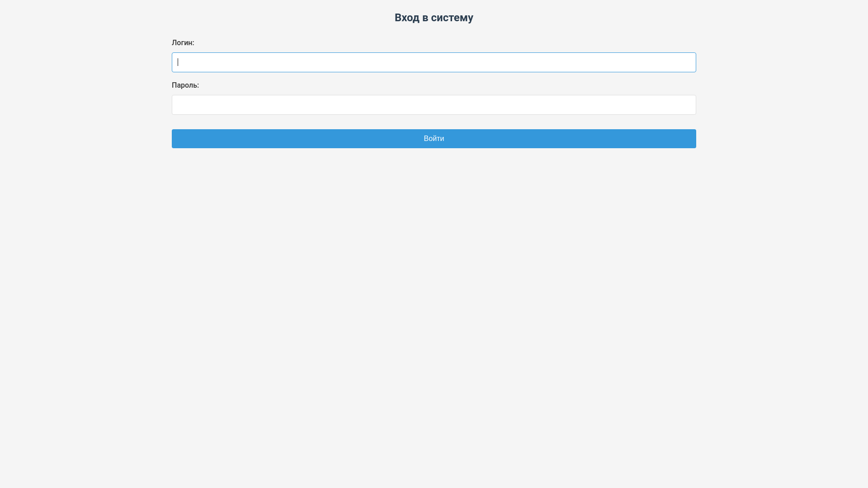Click the empty field above the Войти button
The image size is (868, 488).
(x=434, y=105)
